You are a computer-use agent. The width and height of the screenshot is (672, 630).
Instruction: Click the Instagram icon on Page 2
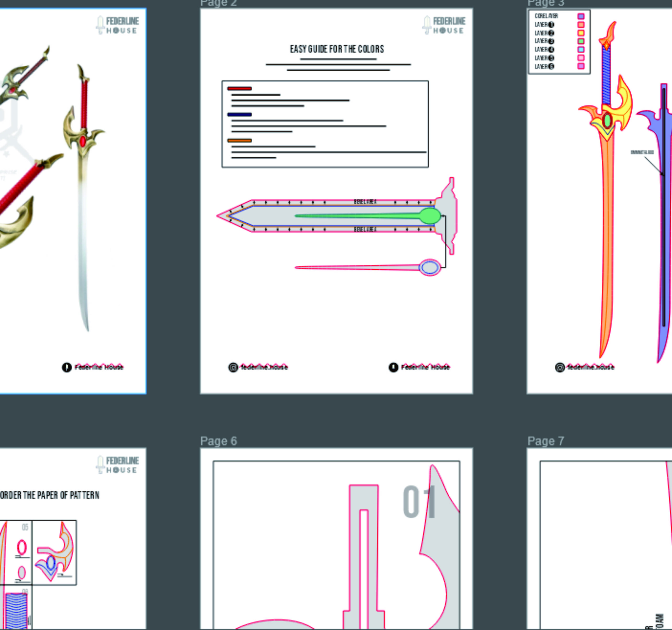coord(233,367)
